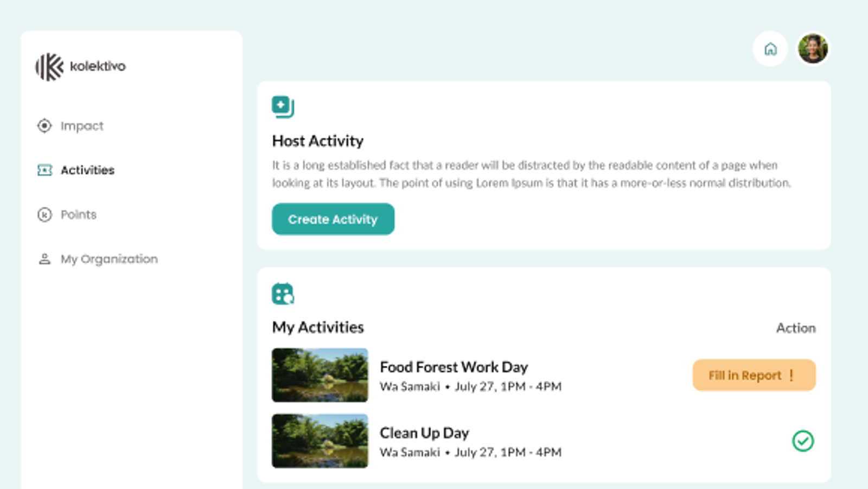Select Activities in the sidebar
This screenshot has width=868, height=489.
click(87, 170)
